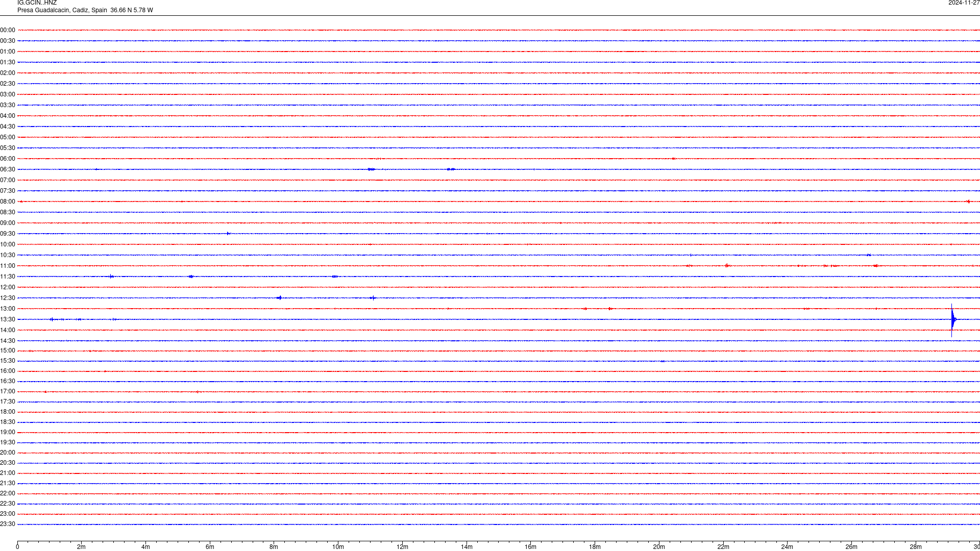Click the 10m tick label on time axis
980x551 pixels.
click(x=338, y=547)
